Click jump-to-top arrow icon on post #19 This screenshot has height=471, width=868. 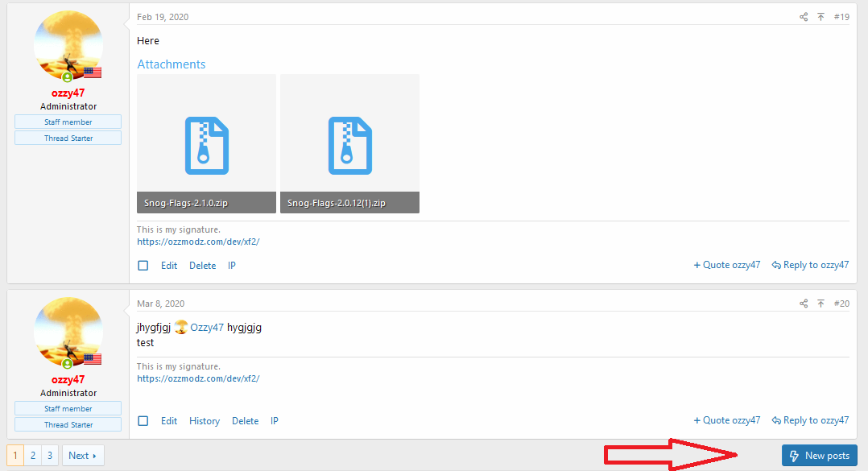coord(820,17)
